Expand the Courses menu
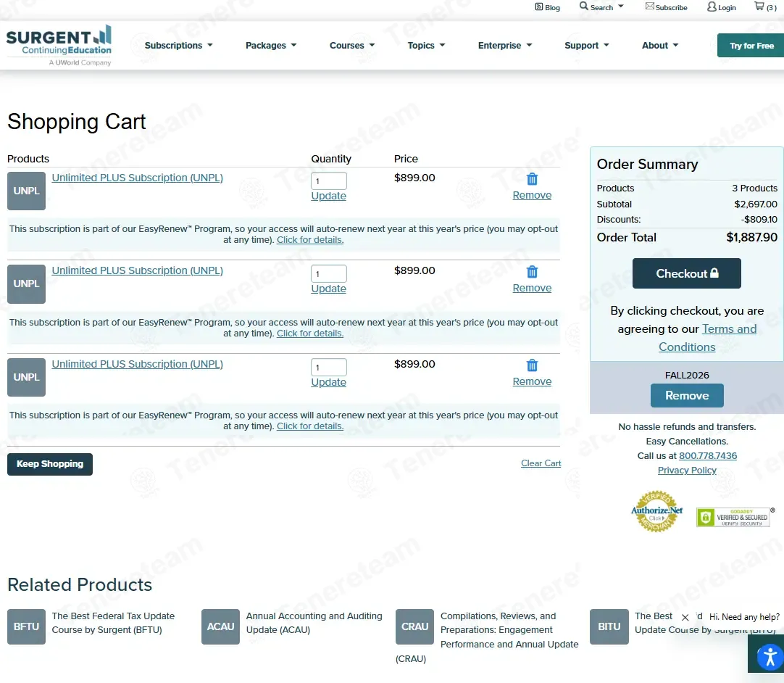 point(352,46)
